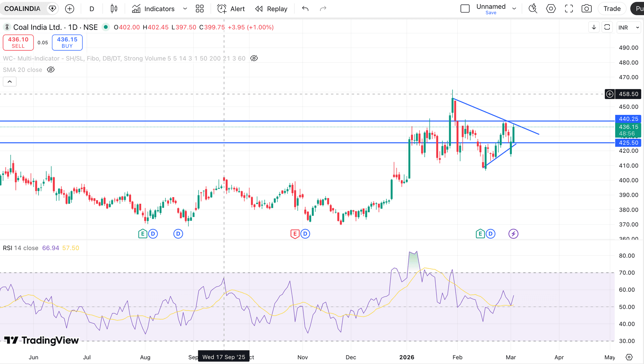
Task: Open the indicator templates grid
Action: point(200,9)
